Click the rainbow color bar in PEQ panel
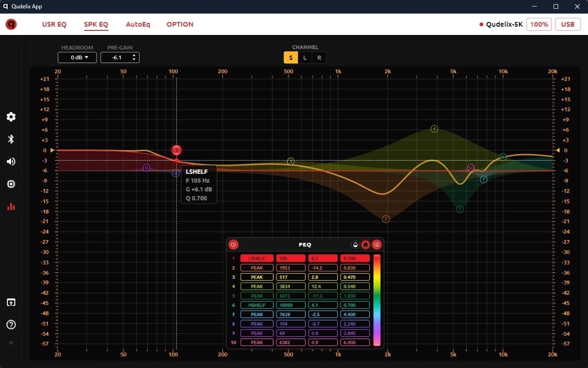 click(377, 300)
